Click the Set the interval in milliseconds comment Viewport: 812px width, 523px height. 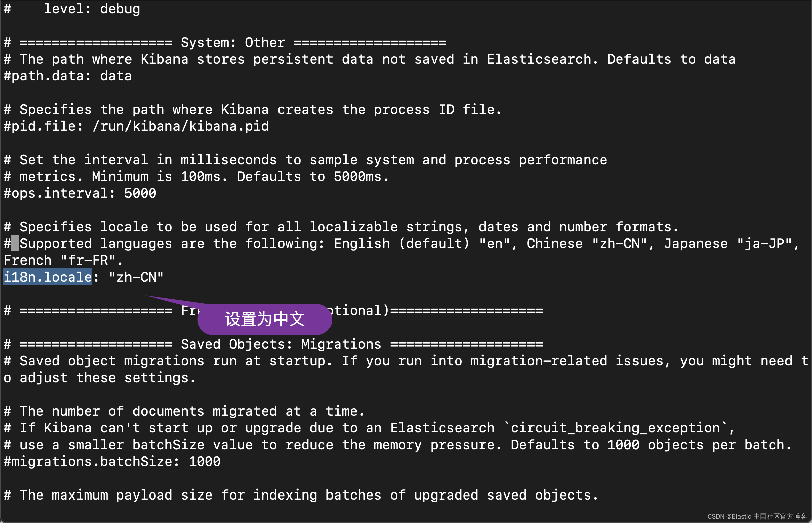pos(305,160)
